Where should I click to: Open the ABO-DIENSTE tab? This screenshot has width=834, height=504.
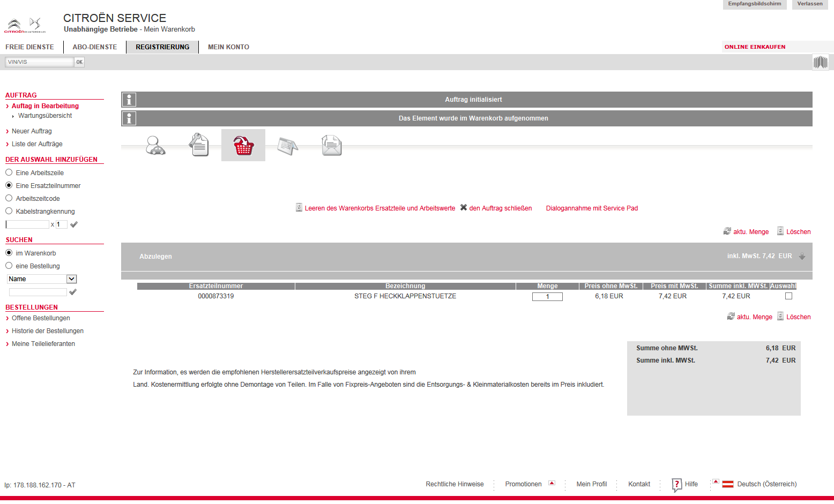95,47
